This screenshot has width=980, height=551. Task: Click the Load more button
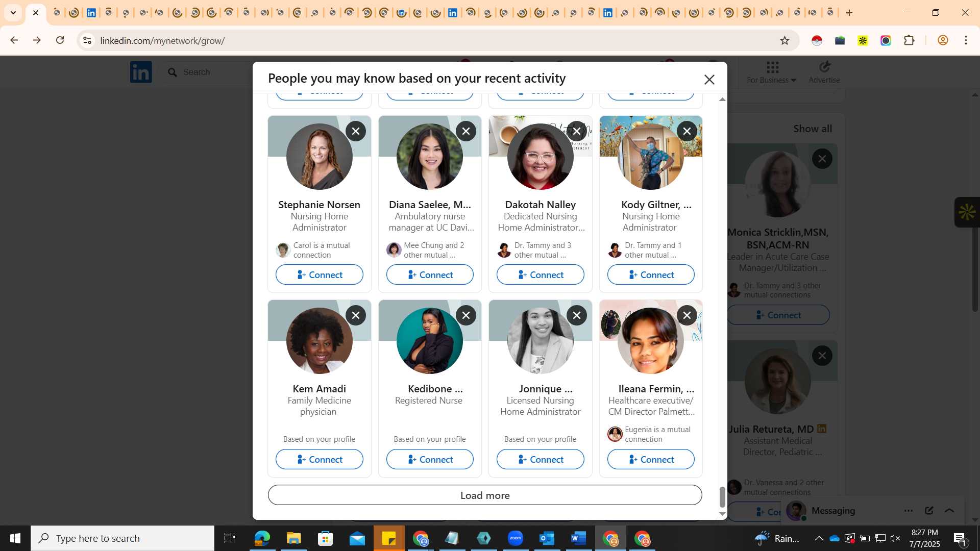485,495
